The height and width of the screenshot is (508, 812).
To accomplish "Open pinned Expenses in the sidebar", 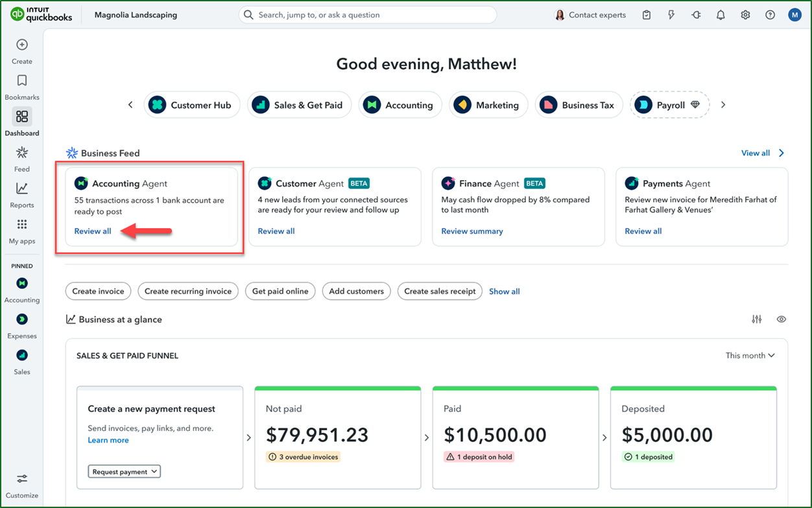I will click(x=22, y=326).
